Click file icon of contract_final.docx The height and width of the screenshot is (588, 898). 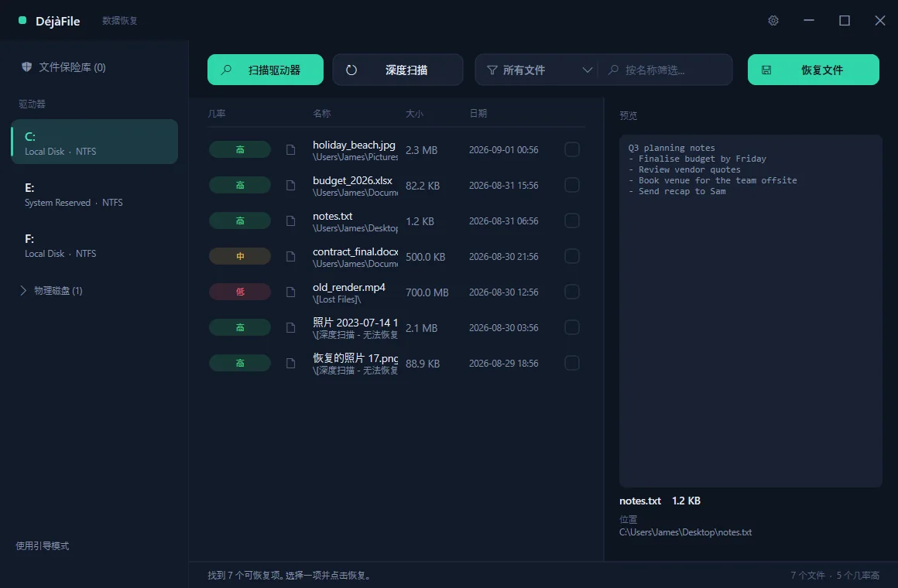pos(291,257)
